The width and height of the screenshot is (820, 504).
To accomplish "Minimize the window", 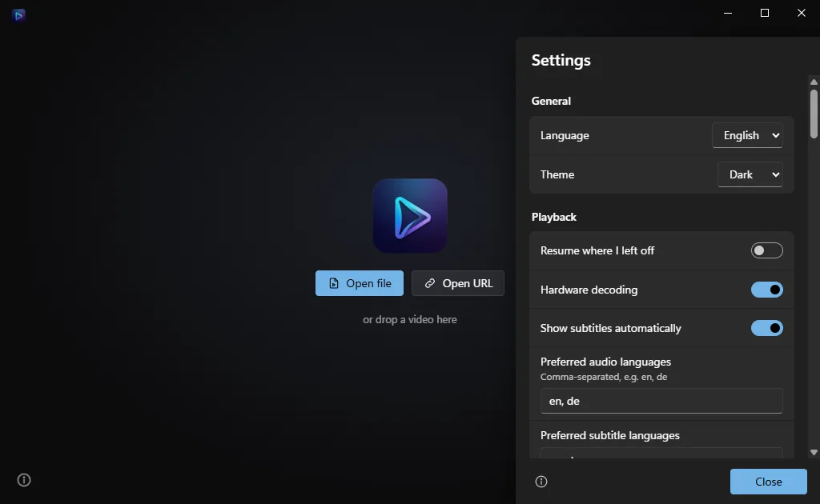I will click(x=727, y=13).
